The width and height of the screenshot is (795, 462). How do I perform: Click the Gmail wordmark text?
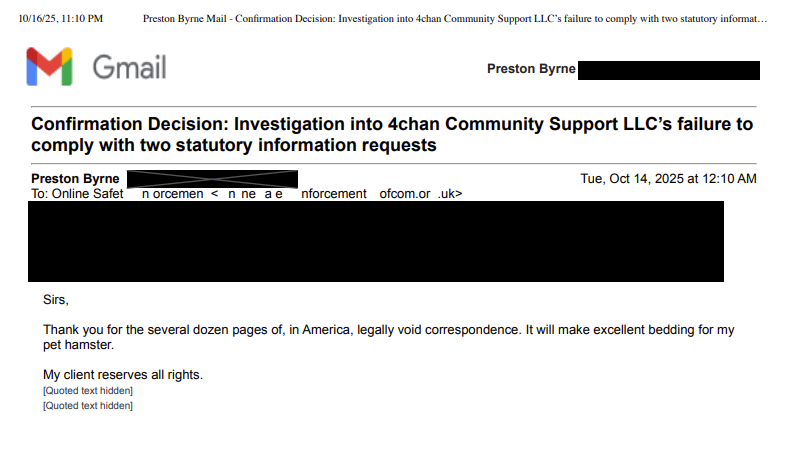(x=129, y=68)
